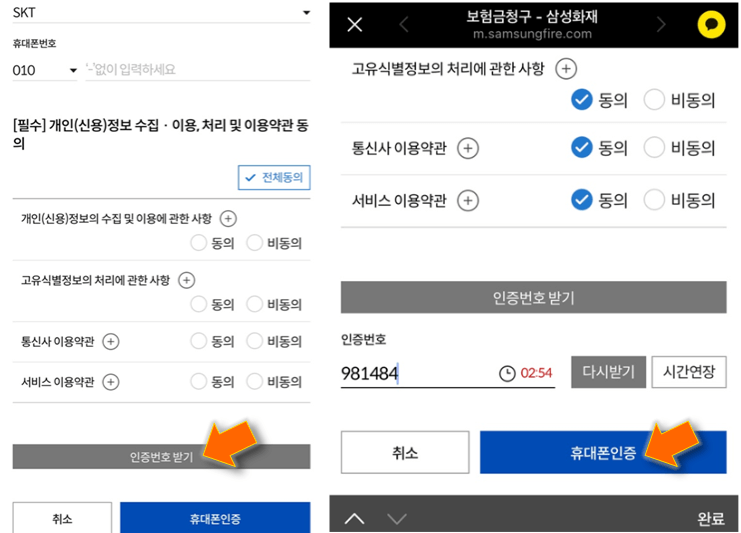Expand 서비스 이용약관 plus icon in left screen
The image size is (741, 533).
111,382
